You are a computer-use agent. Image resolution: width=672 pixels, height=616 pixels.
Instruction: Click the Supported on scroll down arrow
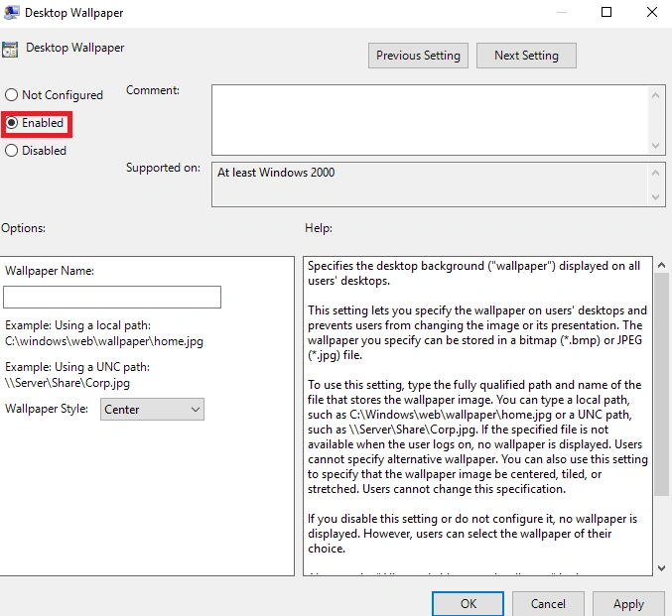click(x=655, y=197)
